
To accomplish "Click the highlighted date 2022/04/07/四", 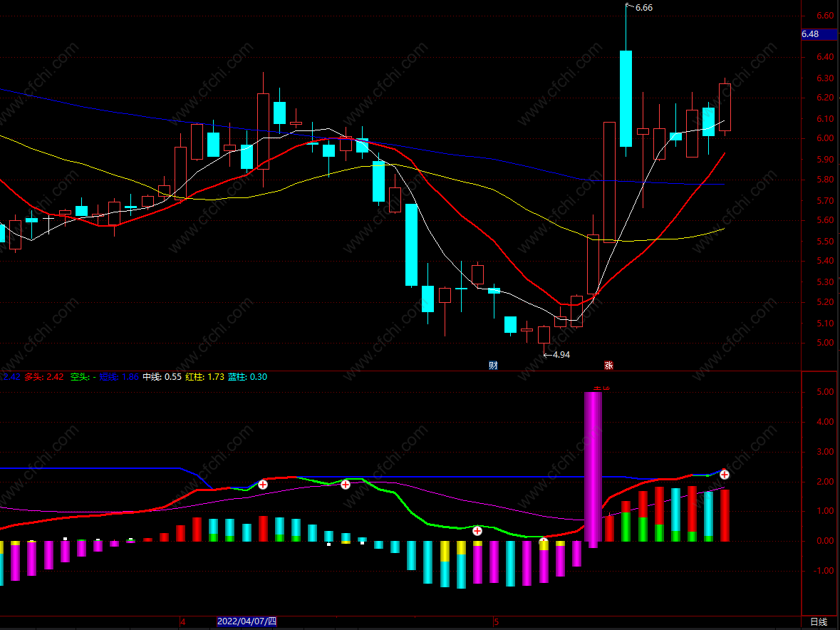I will pyautogui.click(x=247, y=621).
